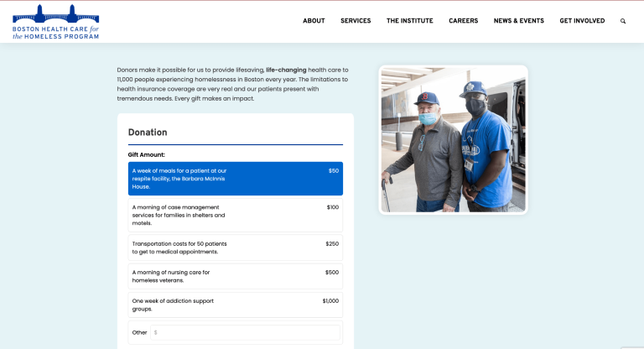
Task: Click the photo of two masked men
Action: tap(453, 139)
